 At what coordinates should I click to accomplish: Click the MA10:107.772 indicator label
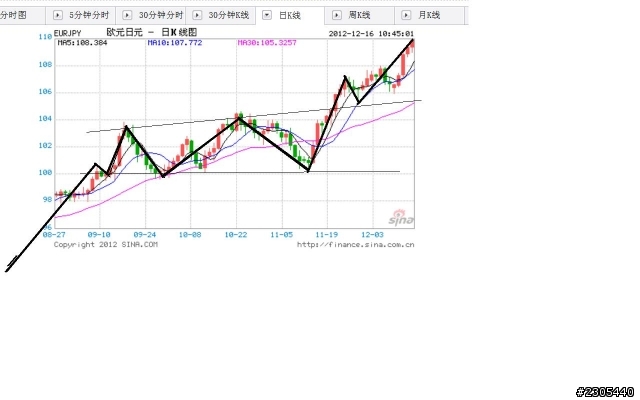pos(175,42)
